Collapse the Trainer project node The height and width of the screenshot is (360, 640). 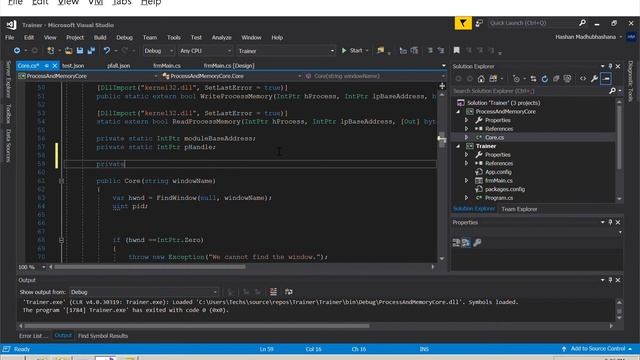click(x=458, y=146)
